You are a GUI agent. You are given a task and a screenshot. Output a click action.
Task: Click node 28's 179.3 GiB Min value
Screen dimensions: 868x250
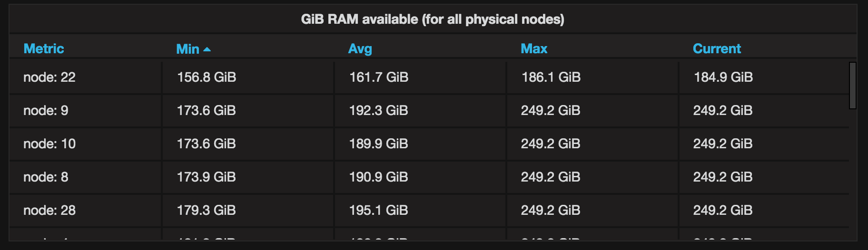click(207, 211)
